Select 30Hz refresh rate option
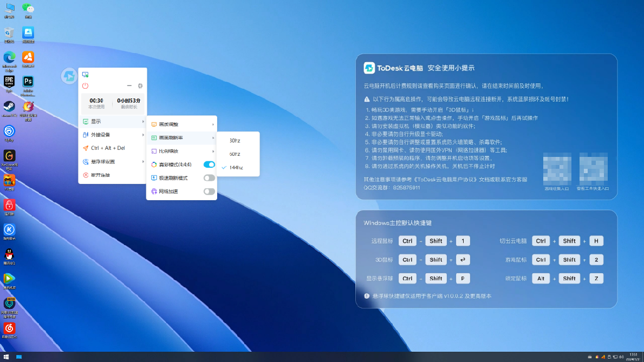Screen dimensions: 644x362 [236, 140]
